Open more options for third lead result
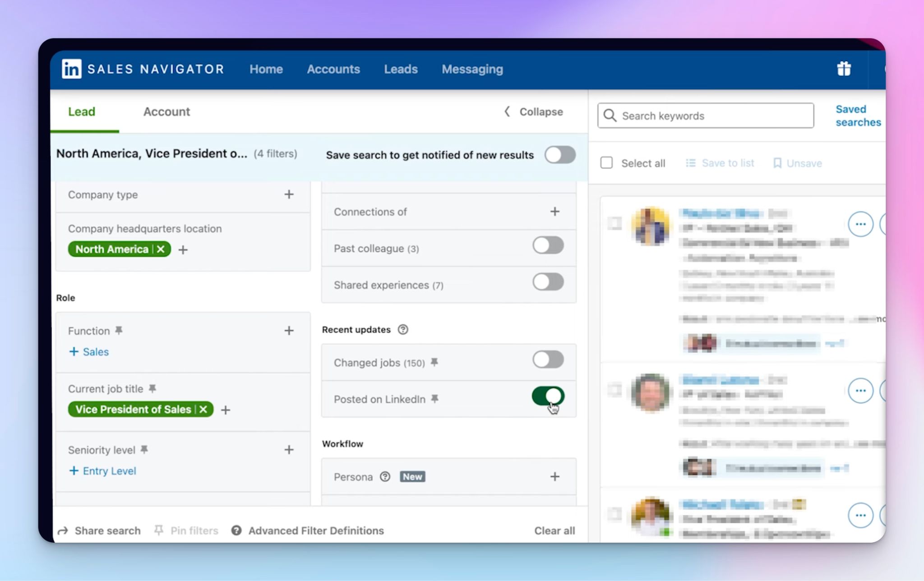This screenshot has height=581, width=924. 860,515
